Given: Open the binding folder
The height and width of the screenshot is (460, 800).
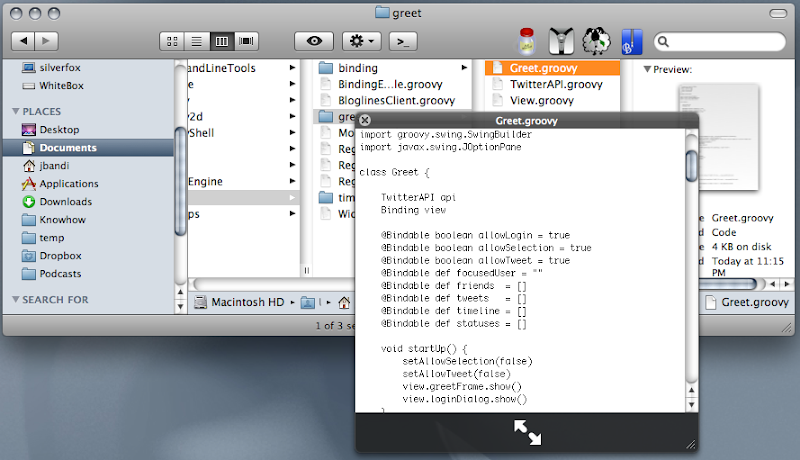Looking at the screenshot, I should pyautogui.click(x=358, y=68).
